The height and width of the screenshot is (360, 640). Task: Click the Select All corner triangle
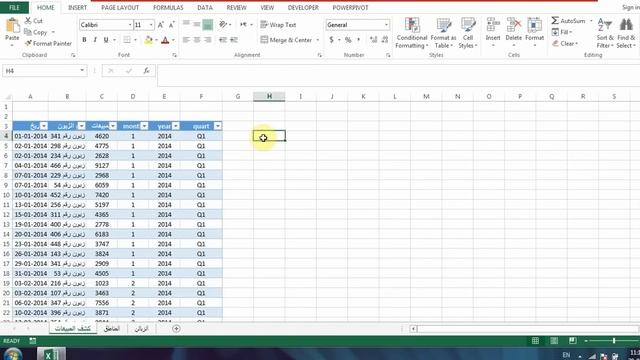point(7,97)
